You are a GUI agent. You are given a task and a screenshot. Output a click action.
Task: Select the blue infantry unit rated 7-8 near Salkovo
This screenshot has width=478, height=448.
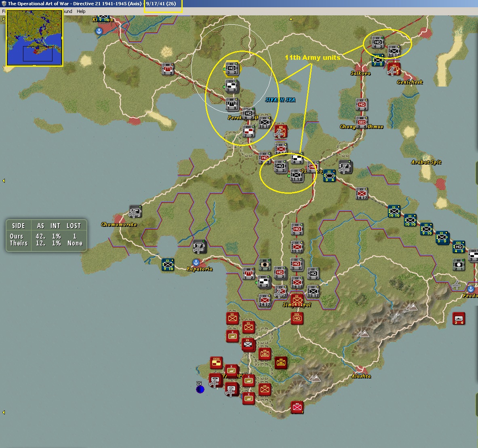(x=378, y=60)
